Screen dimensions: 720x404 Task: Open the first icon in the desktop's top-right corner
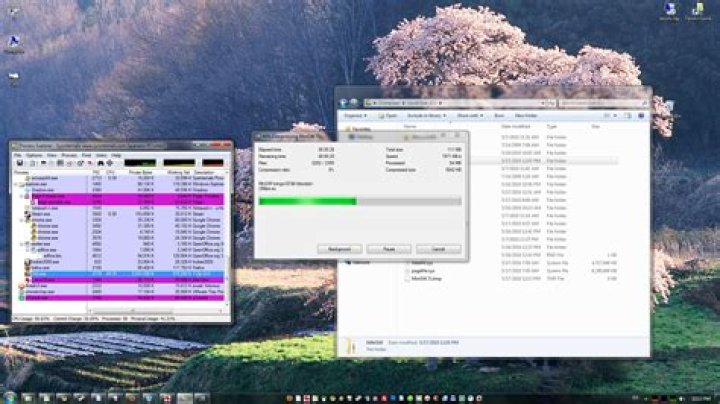[x=669, y=11]
